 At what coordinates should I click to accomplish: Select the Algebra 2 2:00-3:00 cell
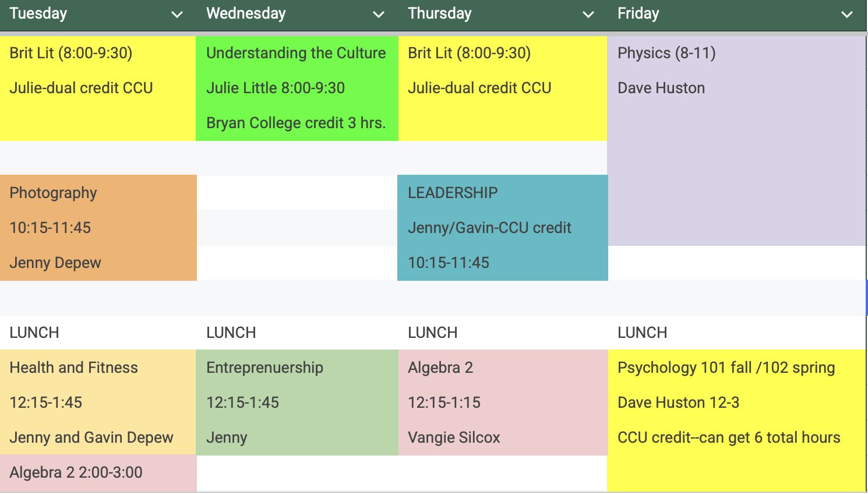click(x=98, y=472)
